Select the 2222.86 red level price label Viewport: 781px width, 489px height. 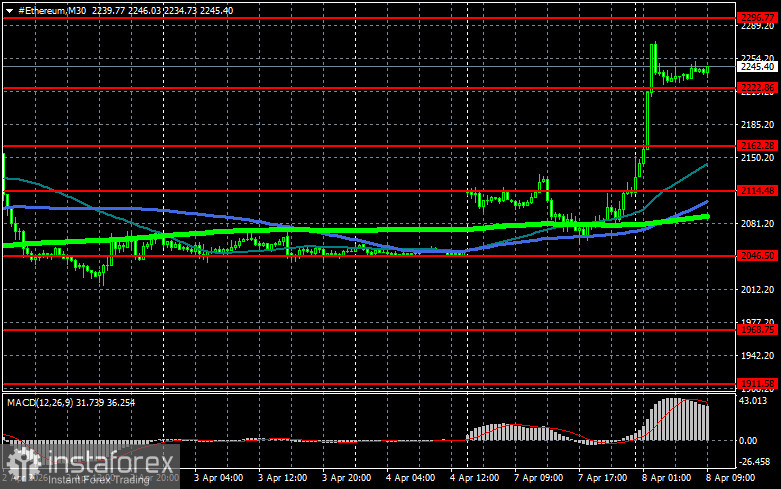758,88
